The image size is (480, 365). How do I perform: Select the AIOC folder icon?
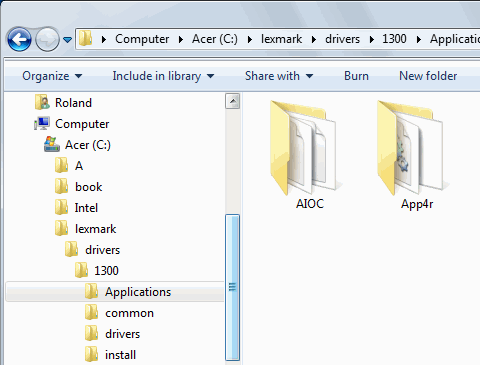click(305, 148)
